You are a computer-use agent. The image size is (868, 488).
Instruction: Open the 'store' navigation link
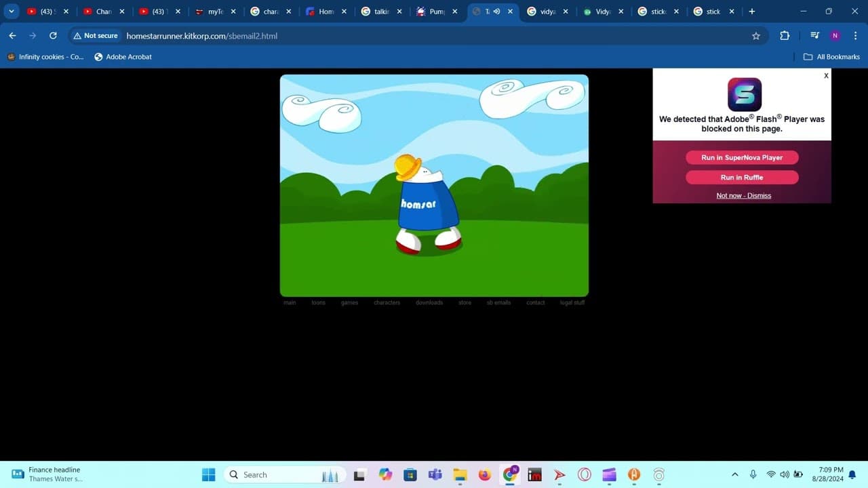[x=465, y=302]
